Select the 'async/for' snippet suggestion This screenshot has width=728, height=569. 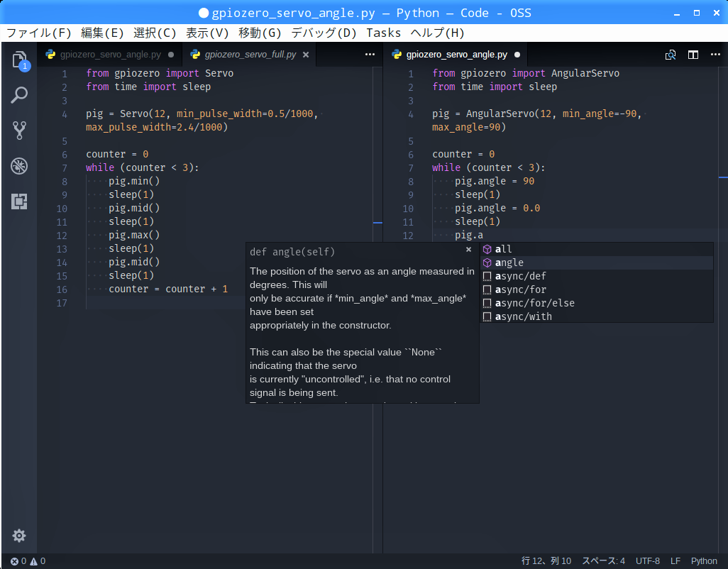597,289
